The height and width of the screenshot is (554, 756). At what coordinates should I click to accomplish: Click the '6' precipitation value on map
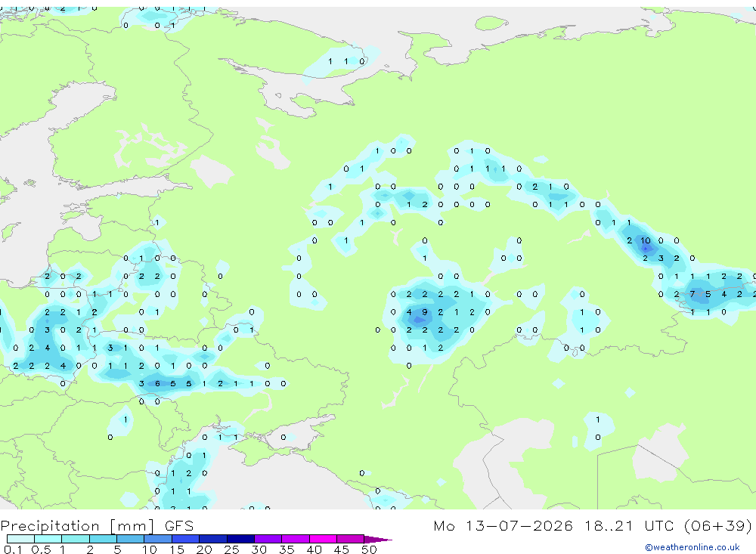(x=157, y=384)
